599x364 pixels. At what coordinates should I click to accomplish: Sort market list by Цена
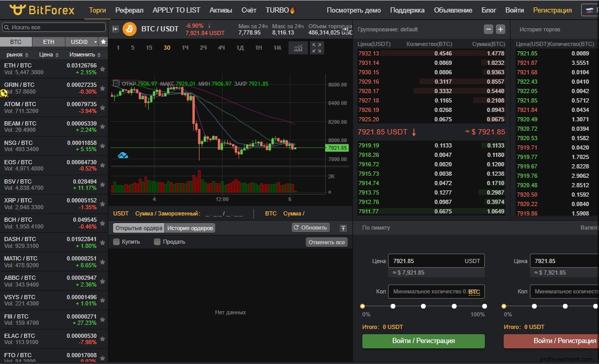tap(49, 55)
